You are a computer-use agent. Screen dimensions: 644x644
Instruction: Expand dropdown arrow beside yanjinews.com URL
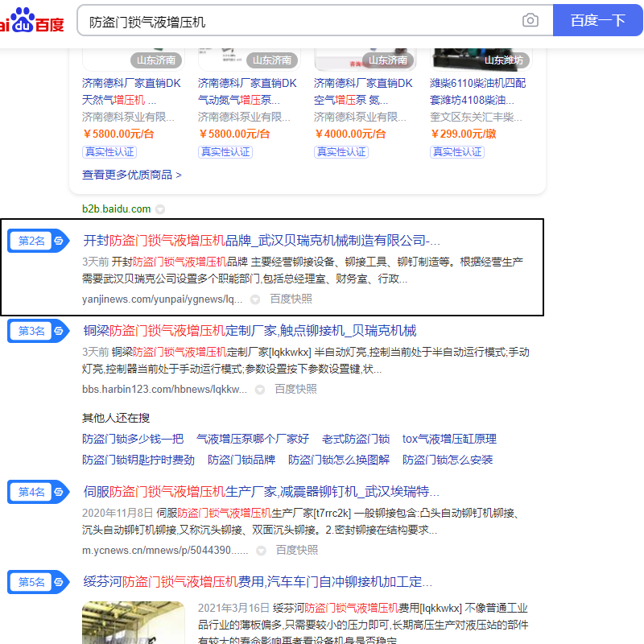pyautogui.click(x=255, y=299)
